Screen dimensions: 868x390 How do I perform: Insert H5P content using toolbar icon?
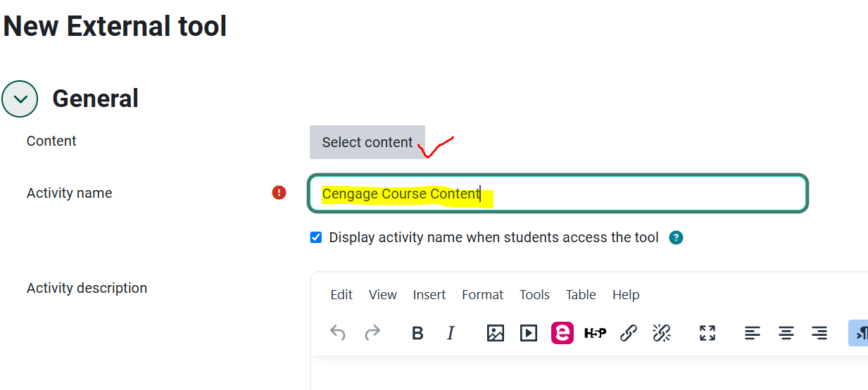(595, 333)
